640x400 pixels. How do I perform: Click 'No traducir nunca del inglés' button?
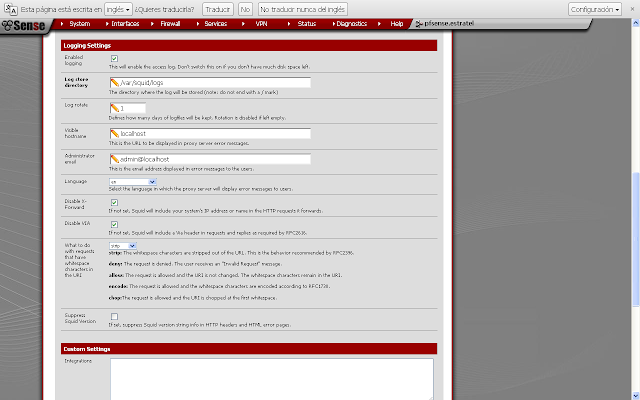coord(302,9)
